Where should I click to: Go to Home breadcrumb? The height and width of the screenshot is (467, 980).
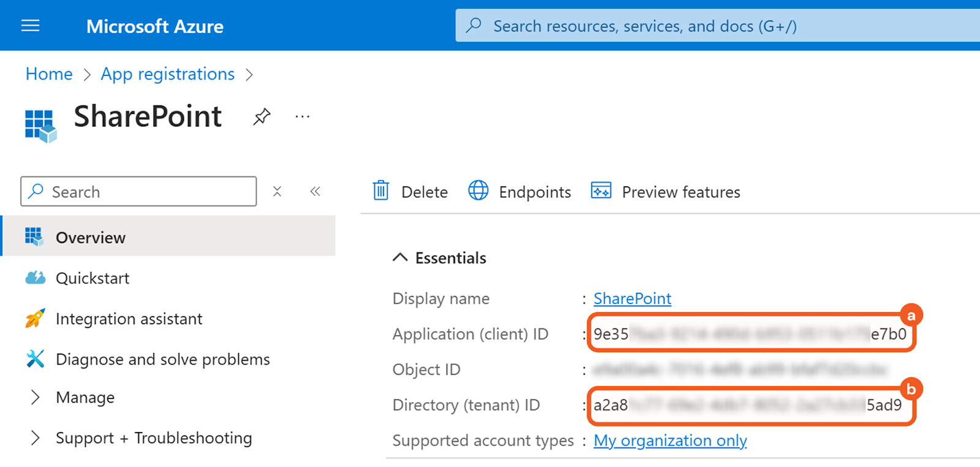(49, 74)
